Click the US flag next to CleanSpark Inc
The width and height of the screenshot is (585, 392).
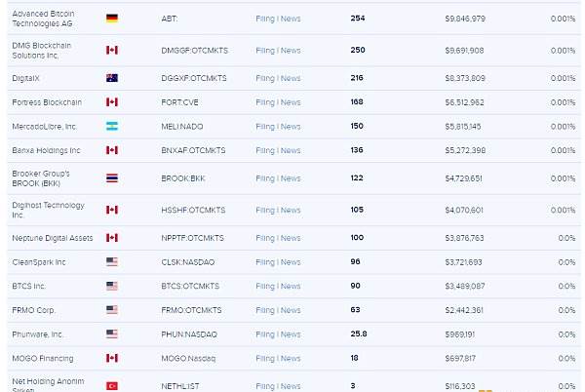tap(112, 262)
